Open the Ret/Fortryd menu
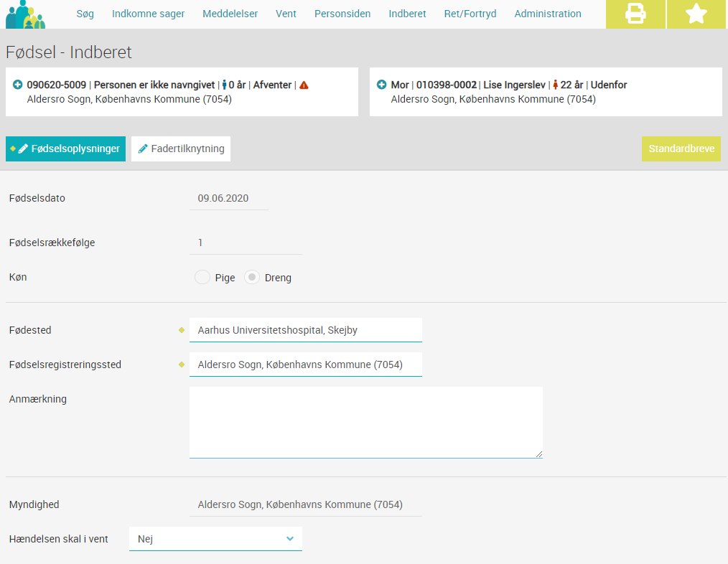 pyautogui.click(x=470, y=14)
